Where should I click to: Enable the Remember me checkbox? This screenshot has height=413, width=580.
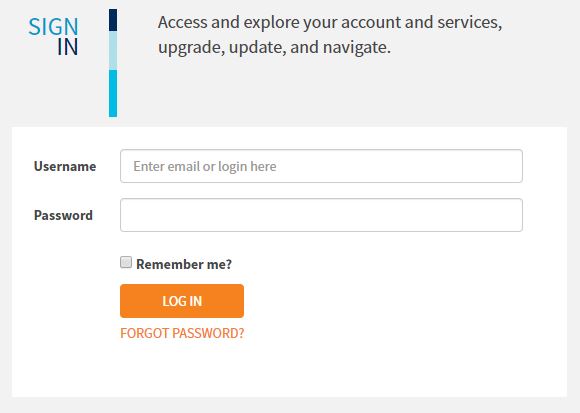click(x=126, y=262)
